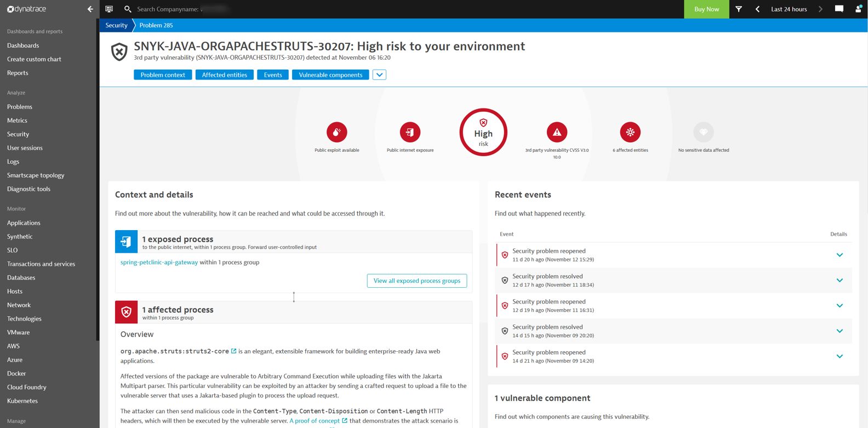Image resolution: width=868 pixels, height=428 pixels.
Task: Click the exposed process blue icon
Action: click(126, 242)
